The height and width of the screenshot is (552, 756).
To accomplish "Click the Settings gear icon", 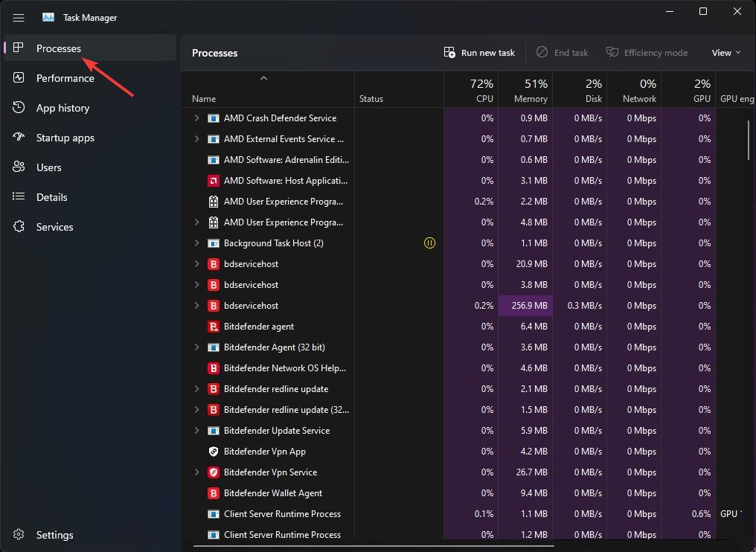I will (19, 534).
